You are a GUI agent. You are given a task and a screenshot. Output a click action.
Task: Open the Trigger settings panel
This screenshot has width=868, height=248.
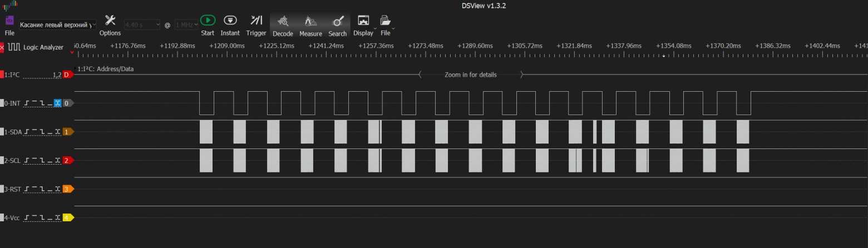pos(256,21)
